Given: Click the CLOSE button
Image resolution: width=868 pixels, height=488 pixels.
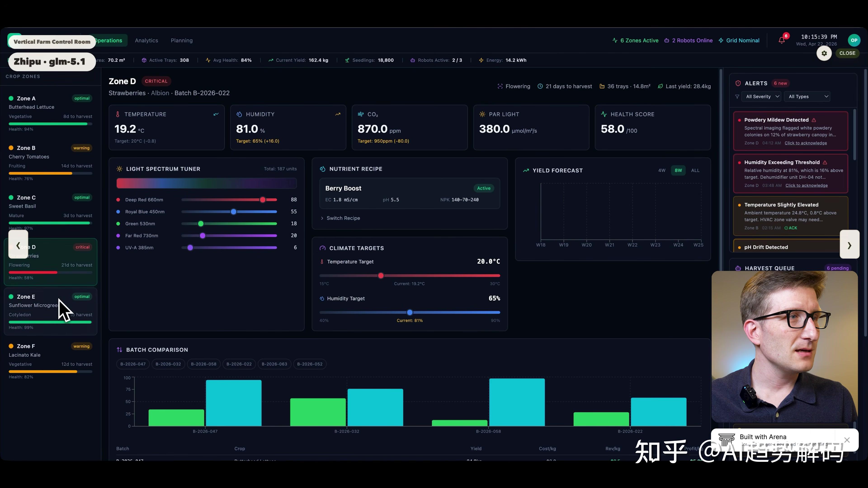Looking at the screenshot, I should pyautogui.click(x=847, y=53).
